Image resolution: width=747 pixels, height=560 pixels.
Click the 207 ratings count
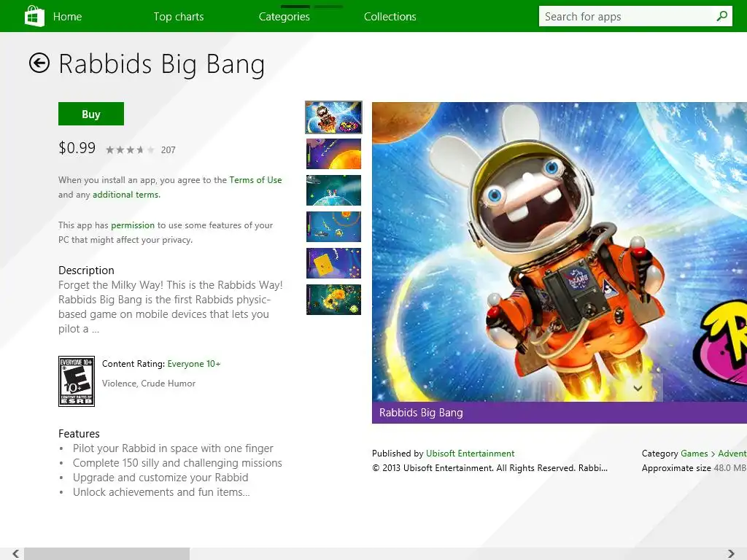[169, 150]
